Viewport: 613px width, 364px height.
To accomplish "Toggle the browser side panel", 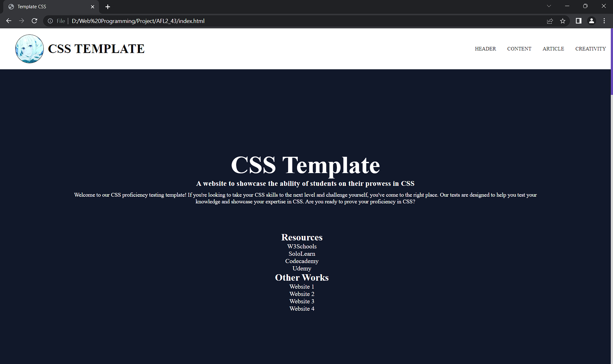I will (x=578, y=21).
